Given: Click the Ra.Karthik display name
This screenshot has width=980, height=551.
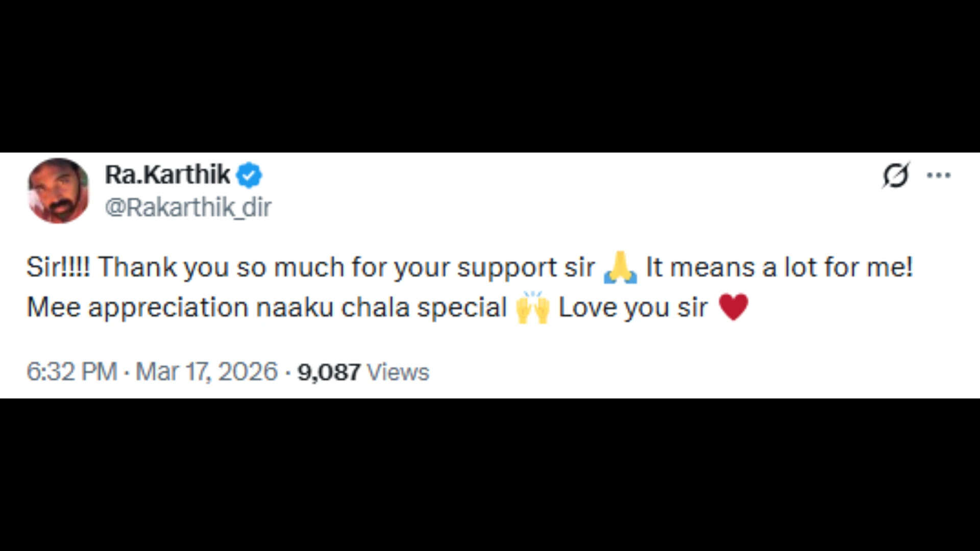Looking at the screenshot, I should (167, 174).
